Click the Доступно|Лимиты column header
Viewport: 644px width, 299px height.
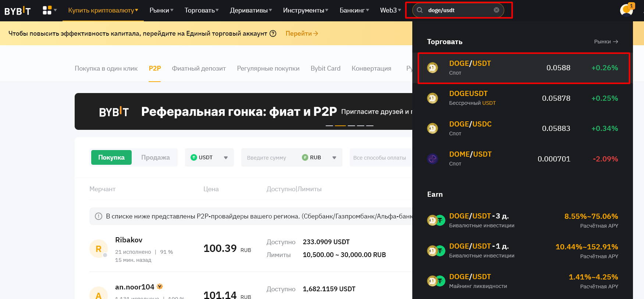pyautogui.click(x=294, y=189)
